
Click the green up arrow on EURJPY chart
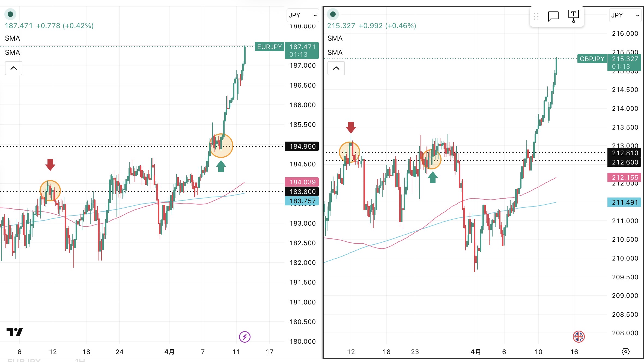pyautogui.click(x=221, y=166)
